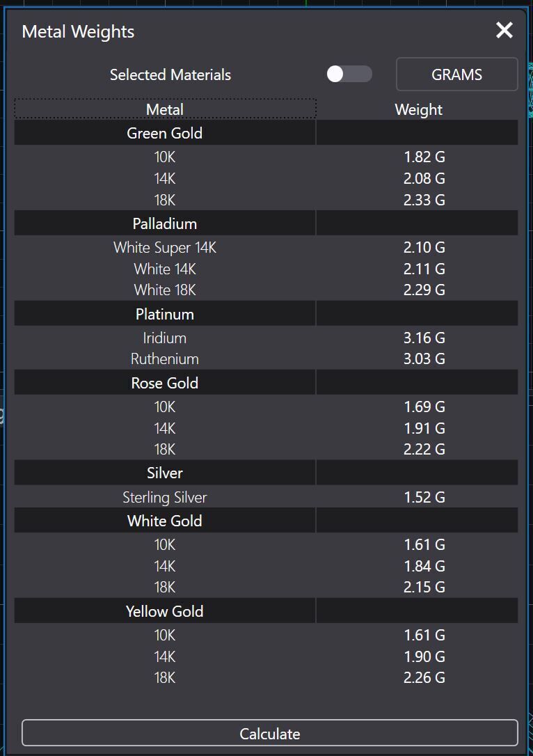533x756 pixels.
Task: Click the Sterling Silver row
Action: (x=165, y=497)
